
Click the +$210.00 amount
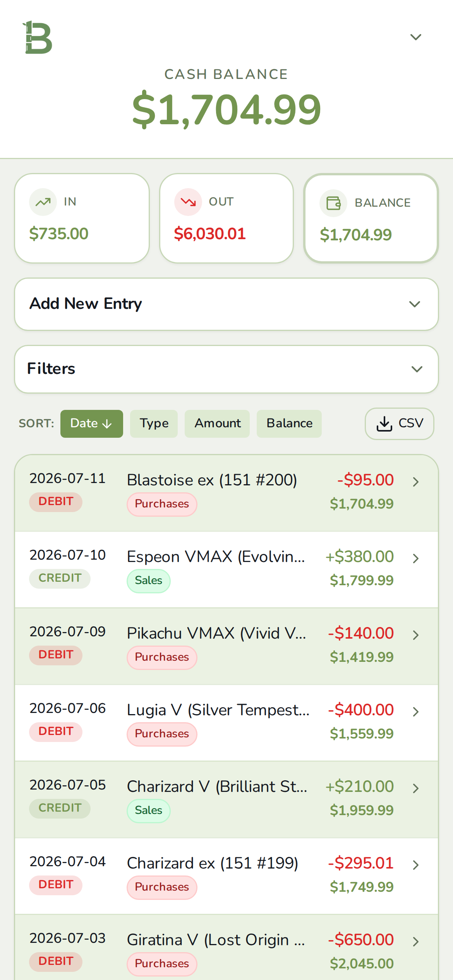click(360, 786)
